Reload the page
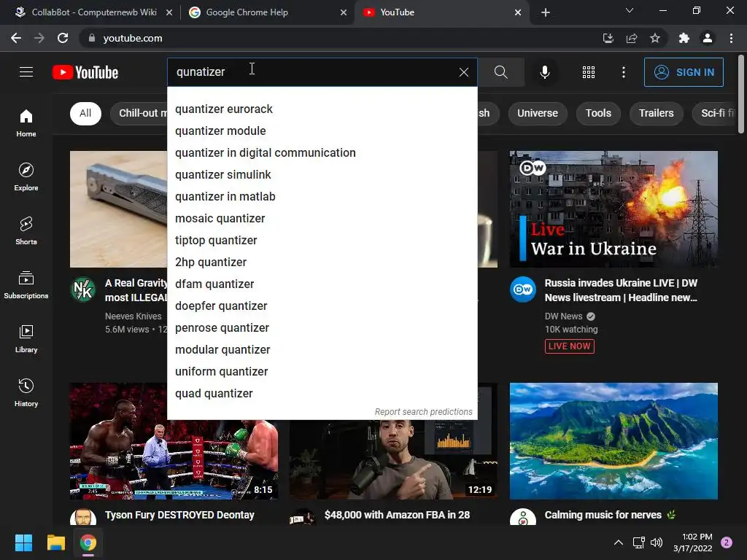The image size is (747, 560). (63, 38)
